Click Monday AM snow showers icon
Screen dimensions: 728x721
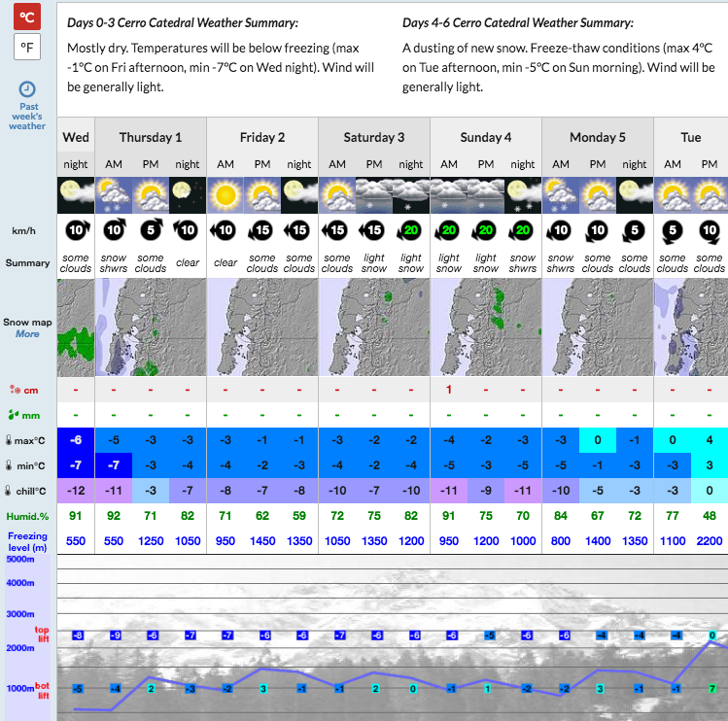click(561, 195)
